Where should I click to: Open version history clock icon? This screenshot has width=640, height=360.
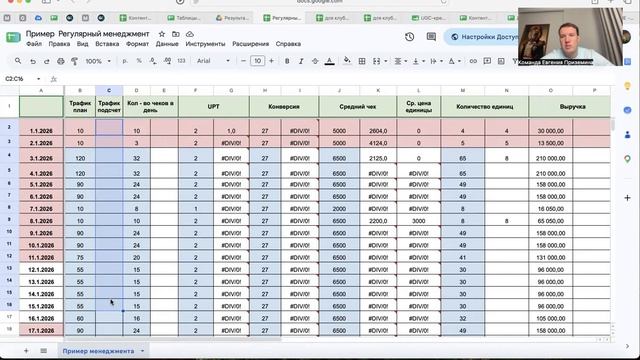(x=409, y=37)
